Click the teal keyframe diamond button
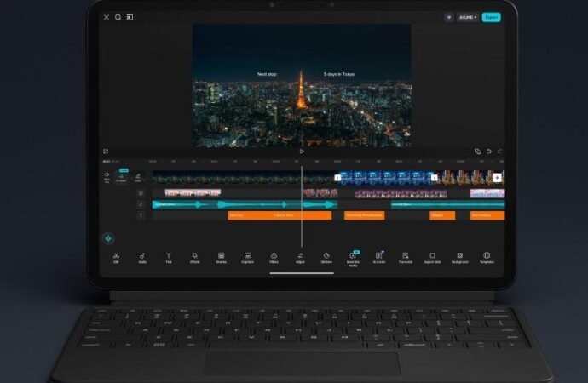Image resolution: width=588 pixels, height=383 pixels. click(109, 238)
